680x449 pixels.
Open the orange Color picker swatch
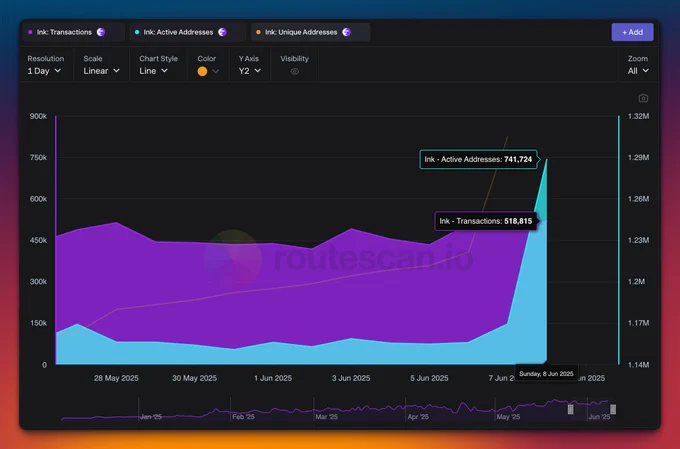[x=202, y=71]
